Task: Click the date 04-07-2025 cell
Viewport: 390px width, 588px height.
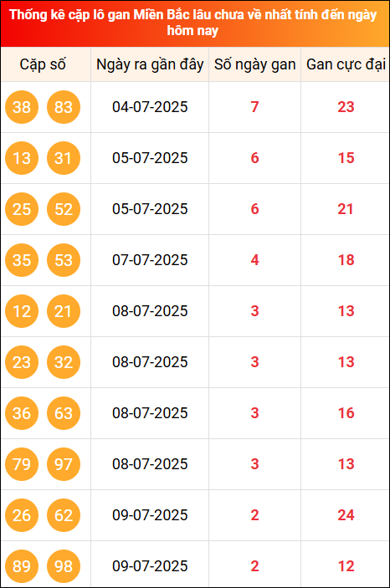Action: point(150,107)
